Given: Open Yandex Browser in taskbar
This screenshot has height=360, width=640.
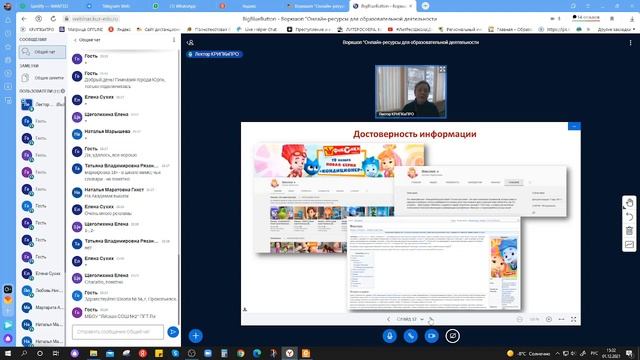Looking at the screenshot, I should (289, 353).
